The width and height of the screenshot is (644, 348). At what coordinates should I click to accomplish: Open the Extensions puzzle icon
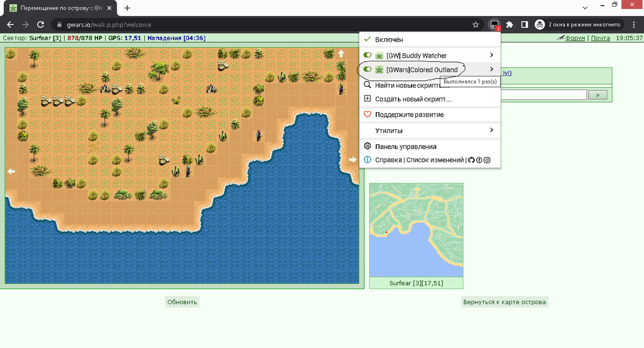point(510,24)
